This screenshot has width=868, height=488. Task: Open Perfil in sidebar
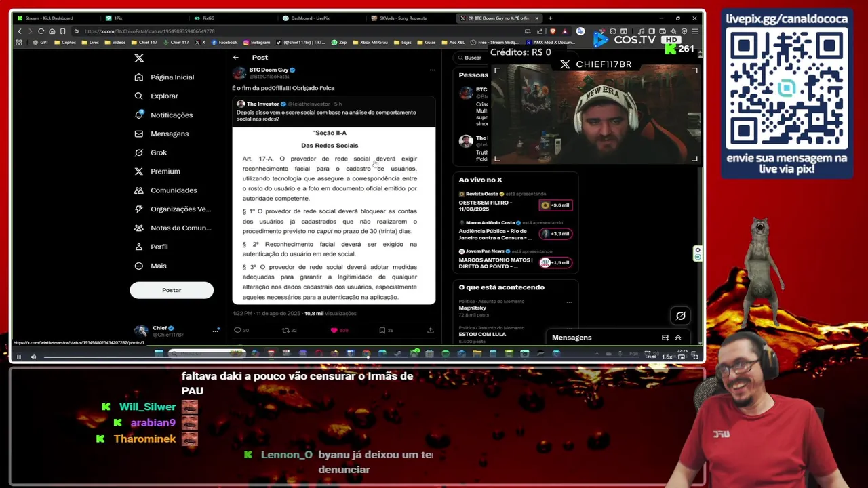[x=152, y=247]
